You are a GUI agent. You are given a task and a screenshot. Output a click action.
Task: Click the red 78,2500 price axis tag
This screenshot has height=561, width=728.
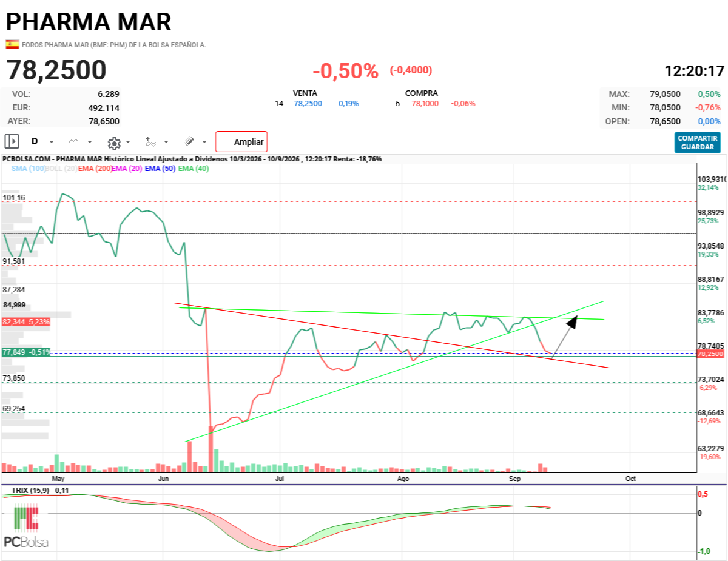[712, 354]
